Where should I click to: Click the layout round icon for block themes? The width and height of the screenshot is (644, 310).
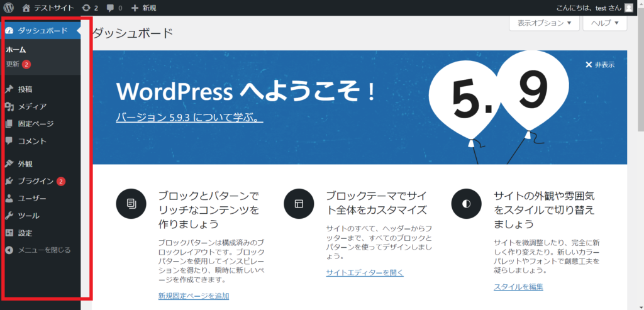coord(299,203)
